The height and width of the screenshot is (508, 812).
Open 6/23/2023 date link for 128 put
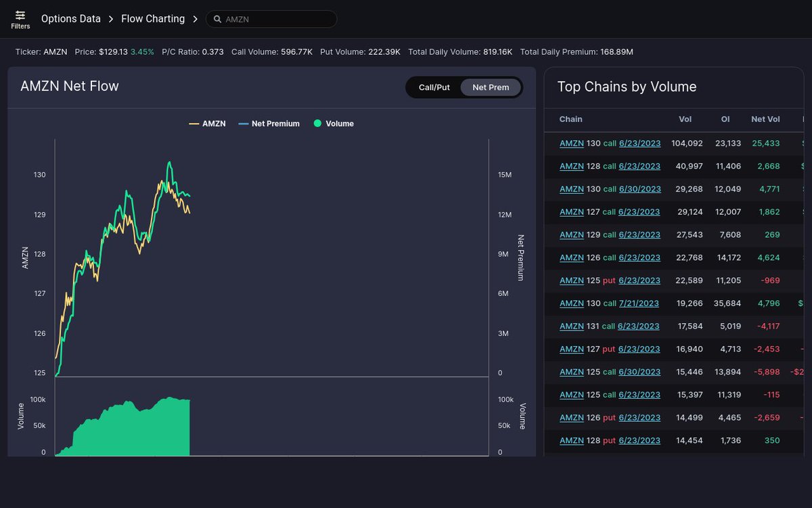pyautogui.click(x=639, y=440)
